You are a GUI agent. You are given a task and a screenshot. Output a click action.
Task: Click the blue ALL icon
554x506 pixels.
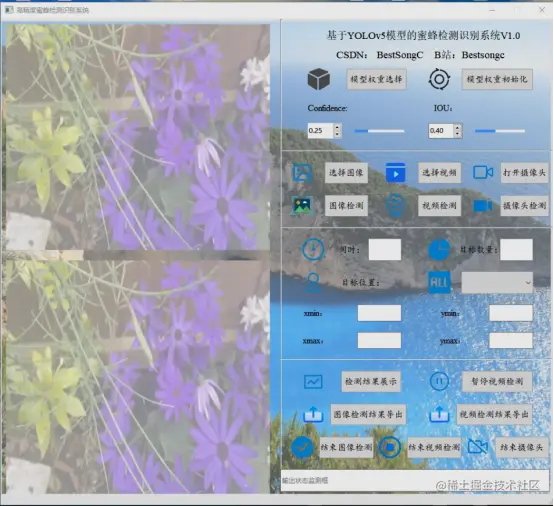[439, 282]
